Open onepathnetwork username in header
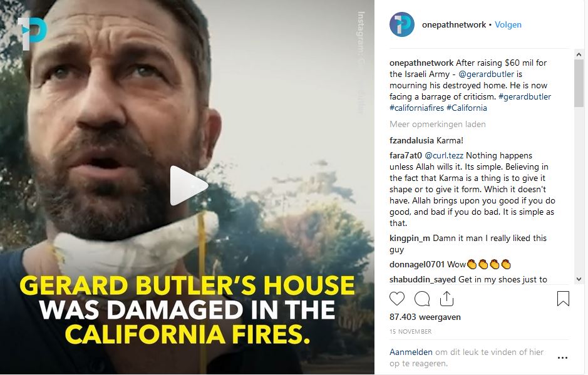Image resolution: width=588 pixels, height=375 pixels. [x=454, y=25]
